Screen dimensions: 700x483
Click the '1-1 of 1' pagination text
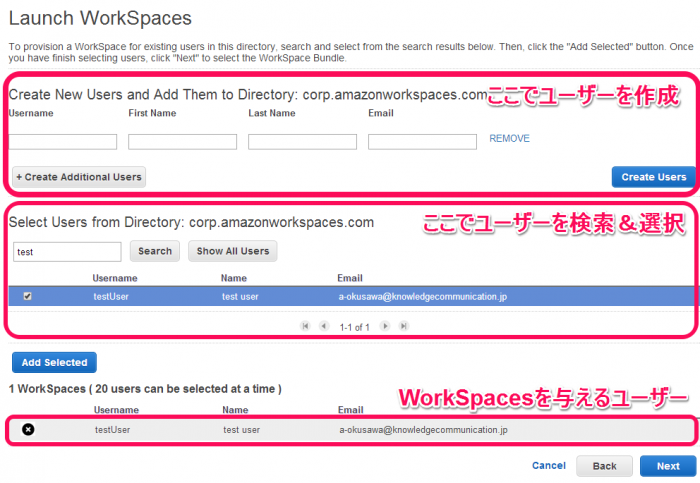click(x=354, y=327)
